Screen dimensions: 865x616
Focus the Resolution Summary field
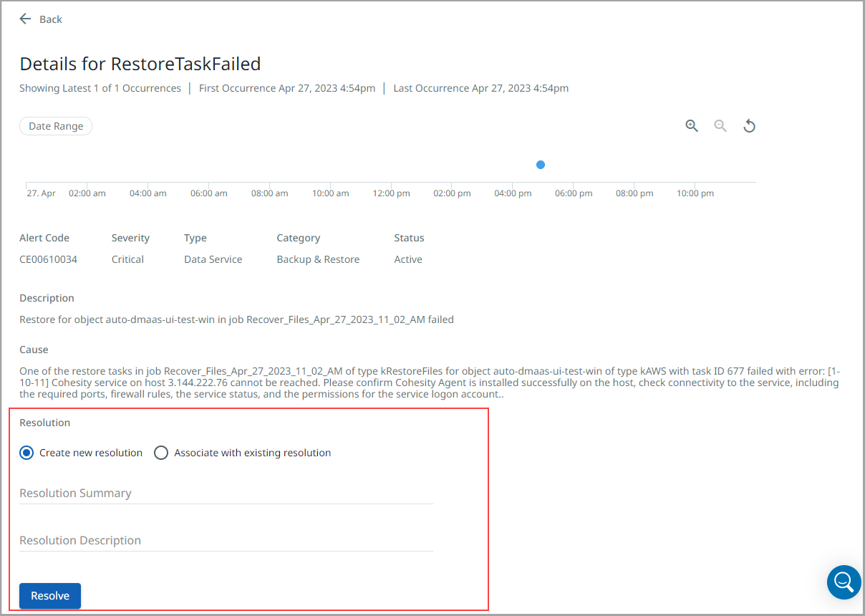point(226,493)
